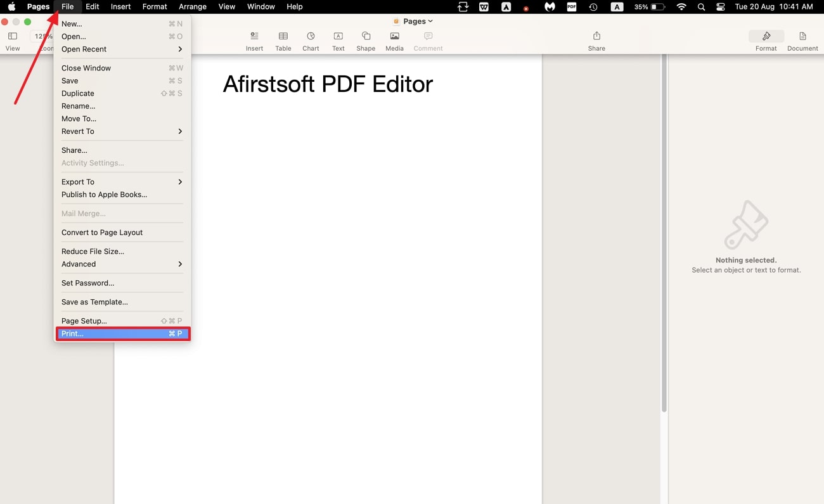
Task: Click the Wi-Fi status icon
Action: pos(681,7)
